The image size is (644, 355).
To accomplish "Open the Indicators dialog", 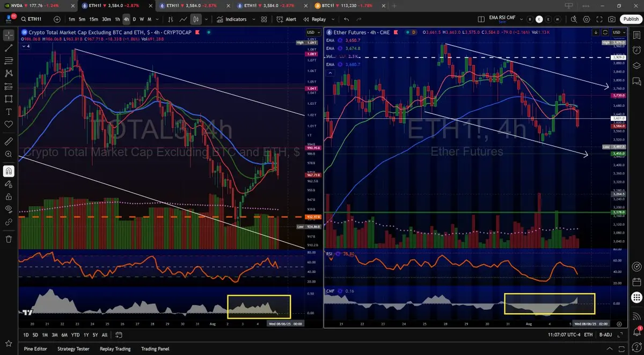I will tap(232, 19).
